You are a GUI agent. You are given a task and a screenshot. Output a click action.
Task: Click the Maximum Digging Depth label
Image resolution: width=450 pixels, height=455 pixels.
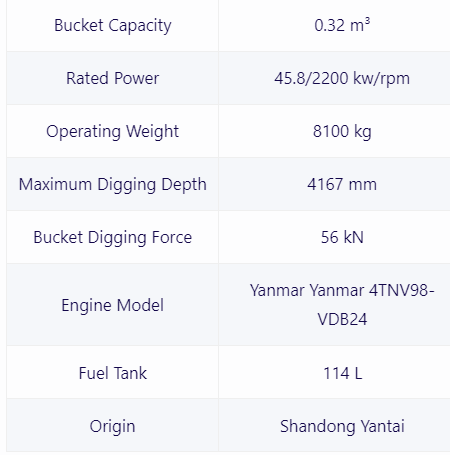coord(112,184)
